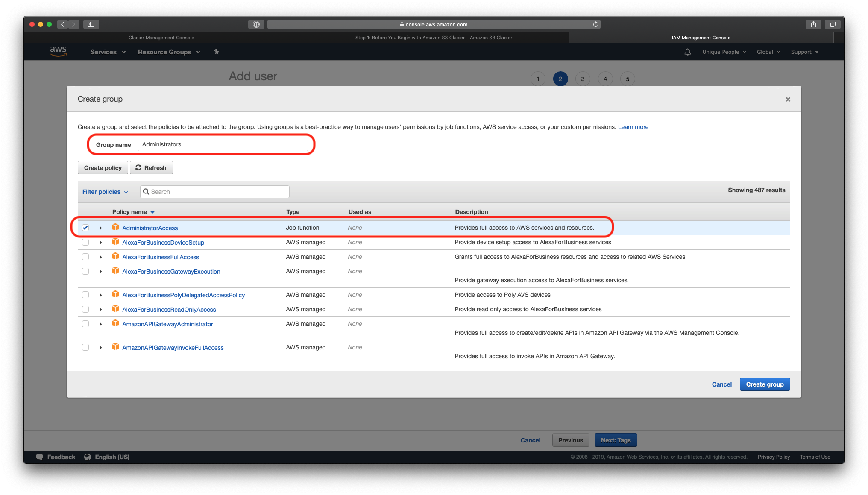Click the AmazonAPIGatewayAdministrator policy box icon
The image size is (868, 495).
pyautogui.click(x=115, y=323)
